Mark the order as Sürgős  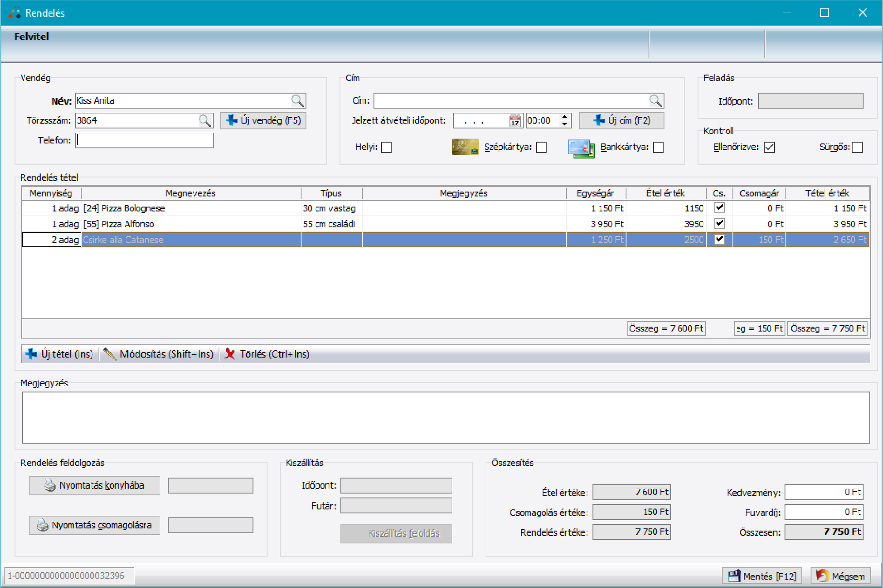coord(857,147)
